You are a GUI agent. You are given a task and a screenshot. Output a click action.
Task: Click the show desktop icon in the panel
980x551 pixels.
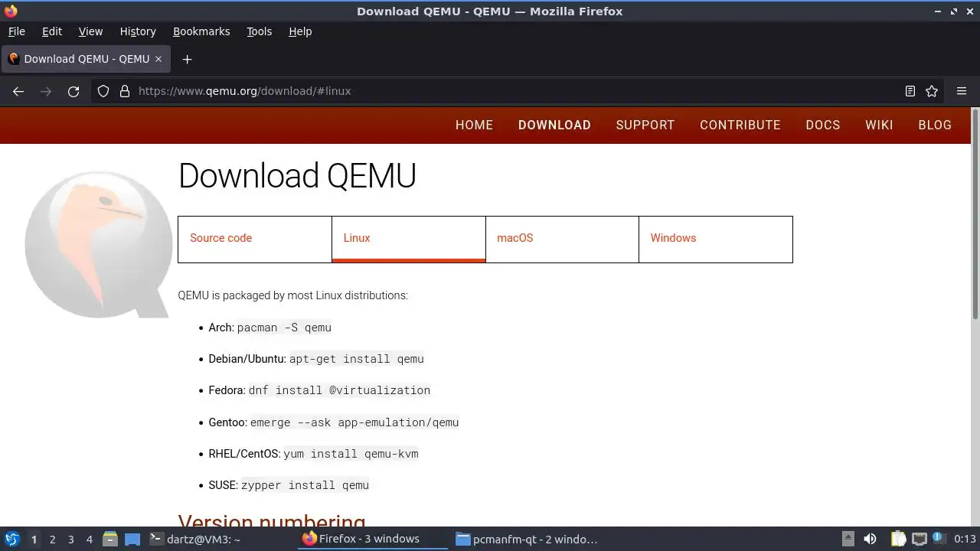pos(132,539)
